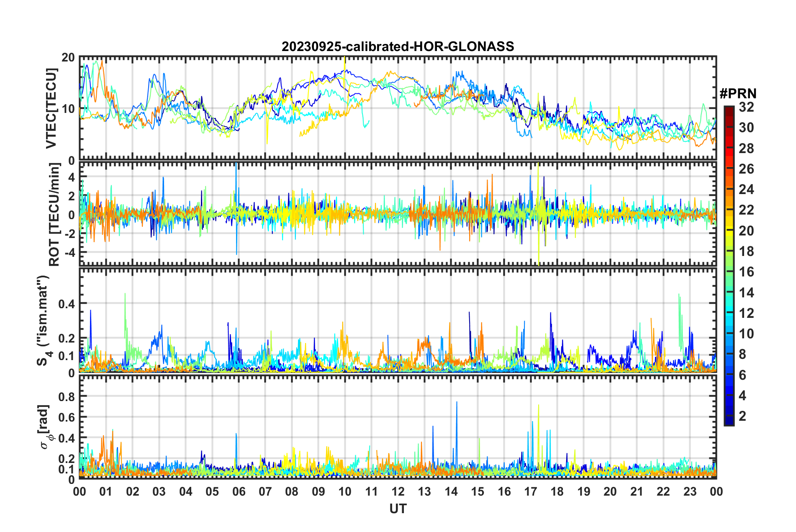The height and width of the screenshot is (532, 796).
Task: Click the UT x-axis label
Action: [x=398, y=509]
